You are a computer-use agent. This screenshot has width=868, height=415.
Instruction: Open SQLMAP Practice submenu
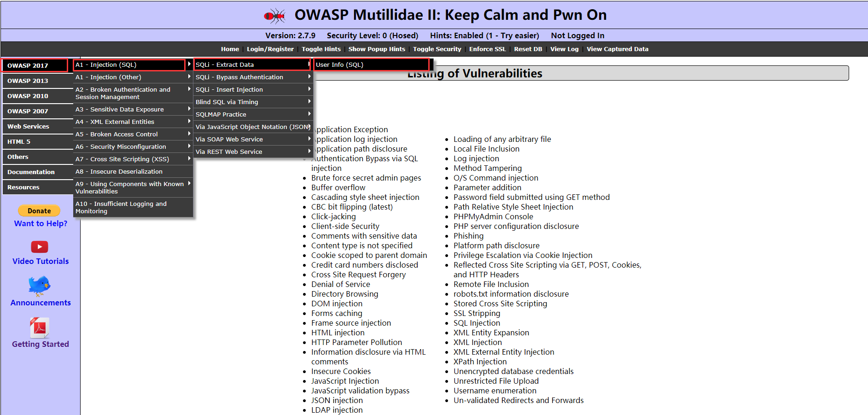click(253, 114)
